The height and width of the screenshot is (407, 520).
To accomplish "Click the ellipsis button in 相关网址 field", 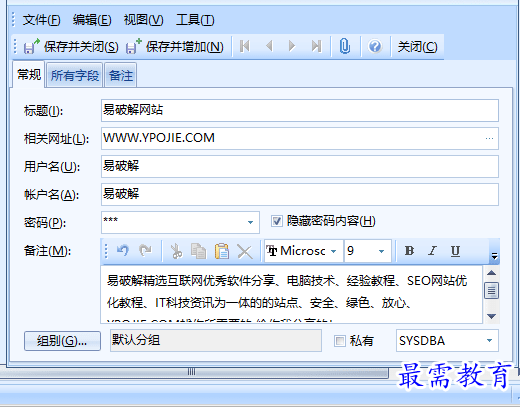I will [x=489, y=138].
